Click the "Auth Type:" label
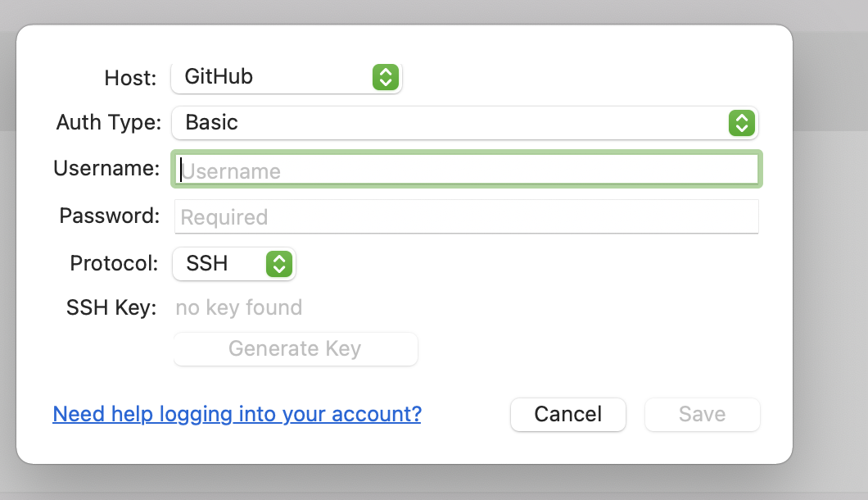Screen dimensions: 868x500 (x=109, y=123)
